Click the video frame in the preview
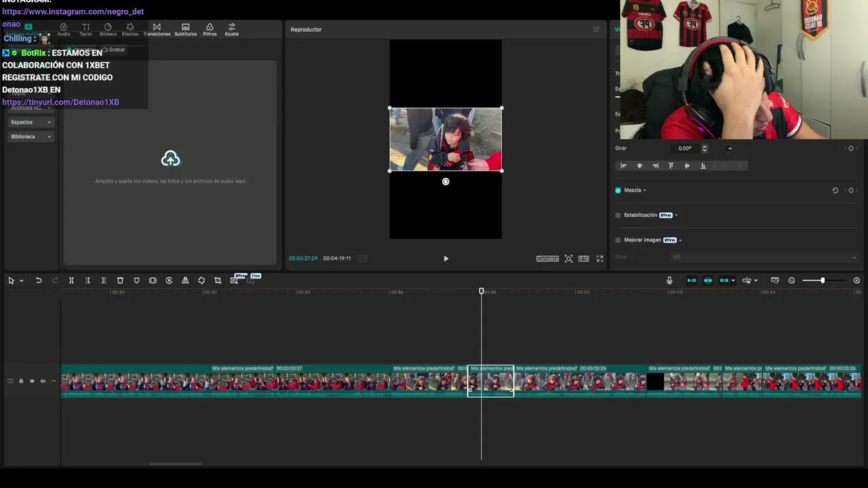Image resolution: width=868 pixels, height=488 pixels. click(x=446, y=139)
